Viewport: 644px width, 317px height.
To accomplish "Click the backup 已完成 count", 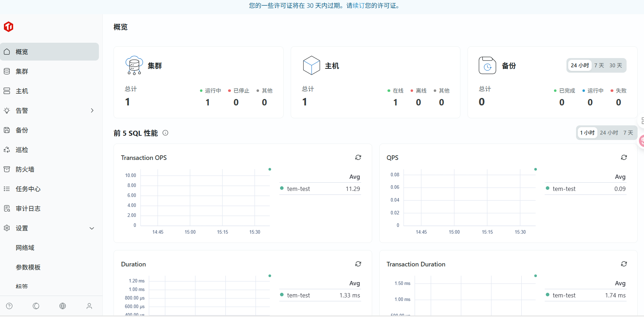I will click(x=562, y=103).
